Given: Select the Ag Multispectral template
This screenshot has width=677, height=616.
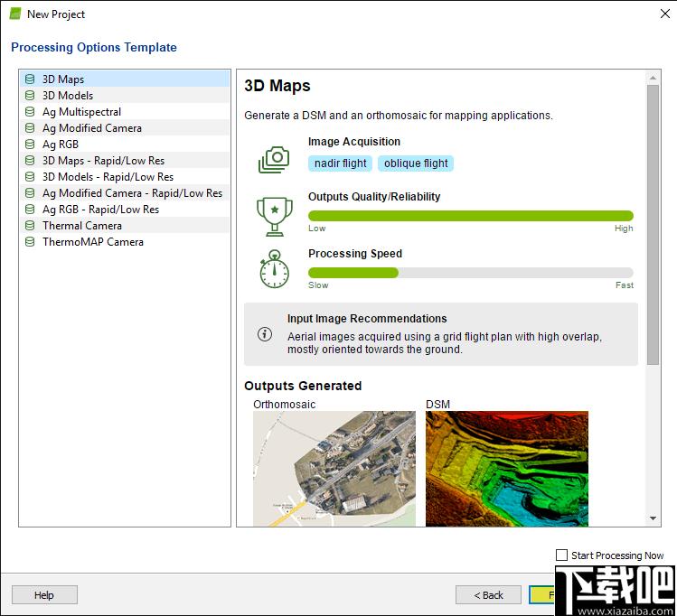Looking at the screenshot, I should click(125, 112).
